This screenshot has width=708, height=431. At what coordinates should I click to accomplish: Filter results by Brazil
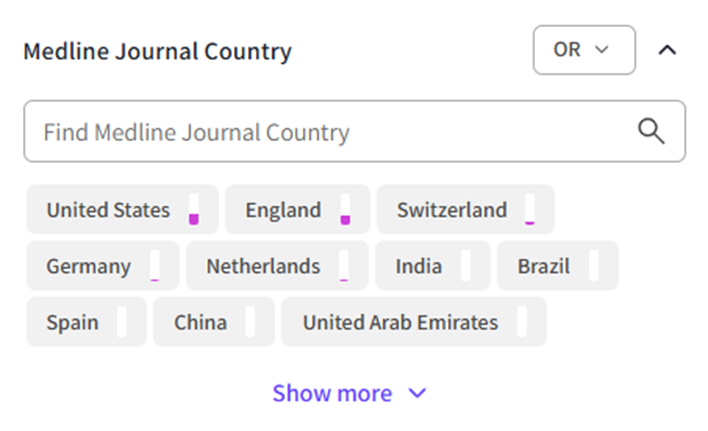pyautogui.click(x=543, y=266)
